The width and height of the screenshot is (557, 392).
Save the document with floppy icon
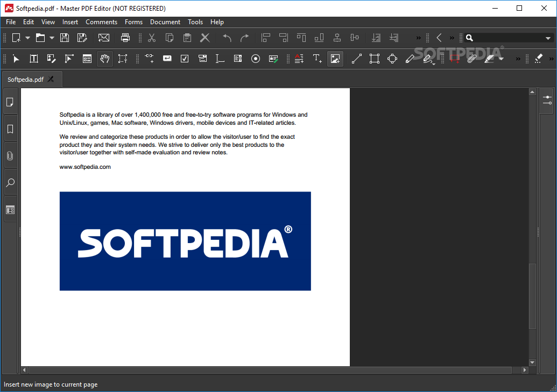pos(64,38)
